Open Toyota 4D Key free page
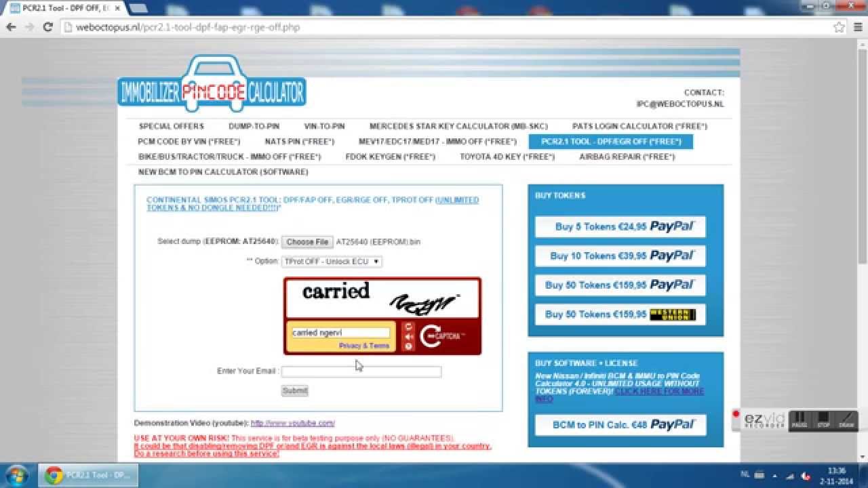Viewport: 868px width, 488px height. click(507, 157)
